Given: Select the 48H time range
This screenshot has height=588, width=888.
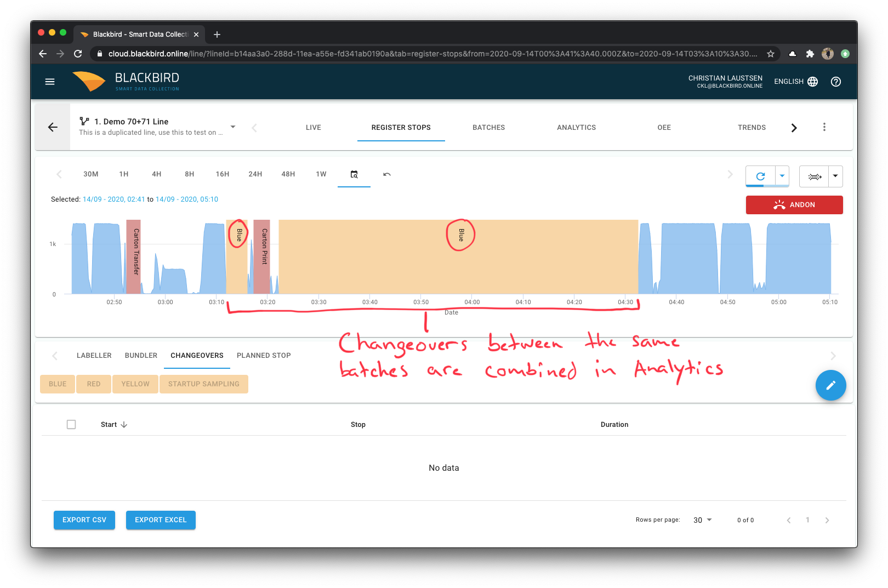Looking at the screenshot, I should [288, 174].
